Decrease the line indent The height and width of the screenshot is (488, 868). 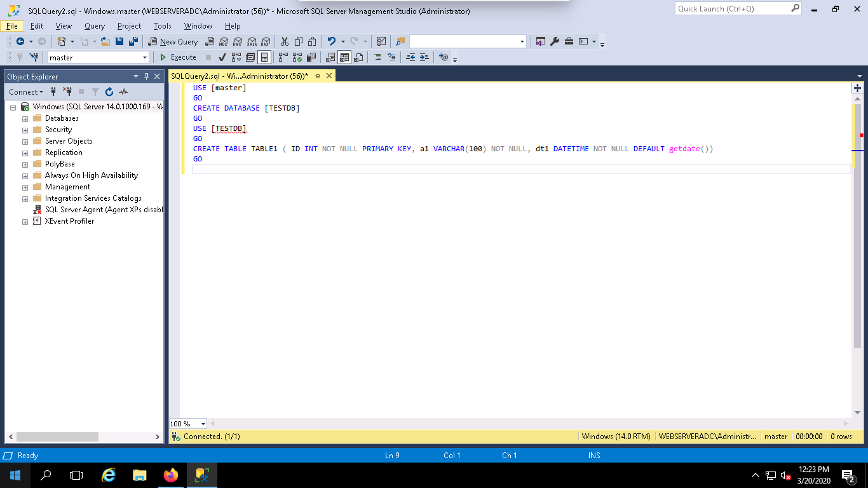coord(410,57)
